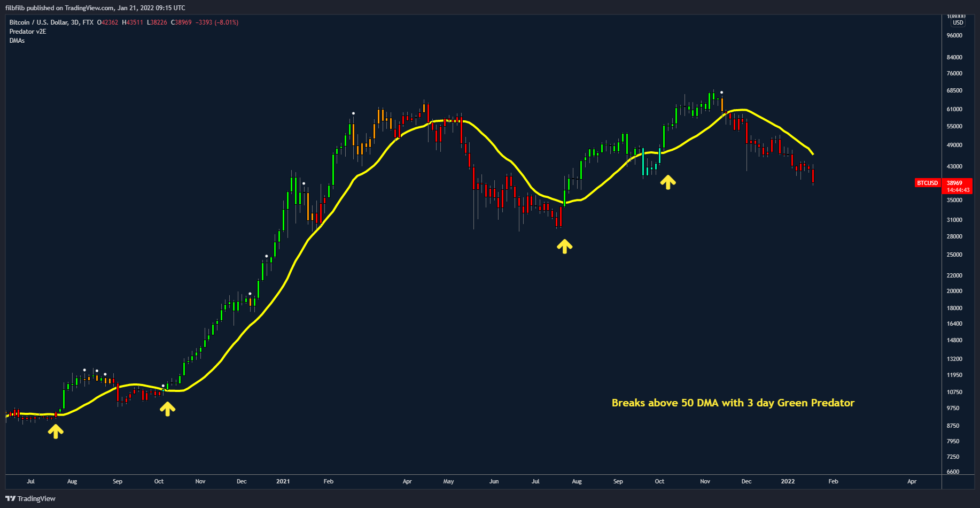Select the yellow arrow below October 2020 candles
980x508 pixels.
coord(167,409)
